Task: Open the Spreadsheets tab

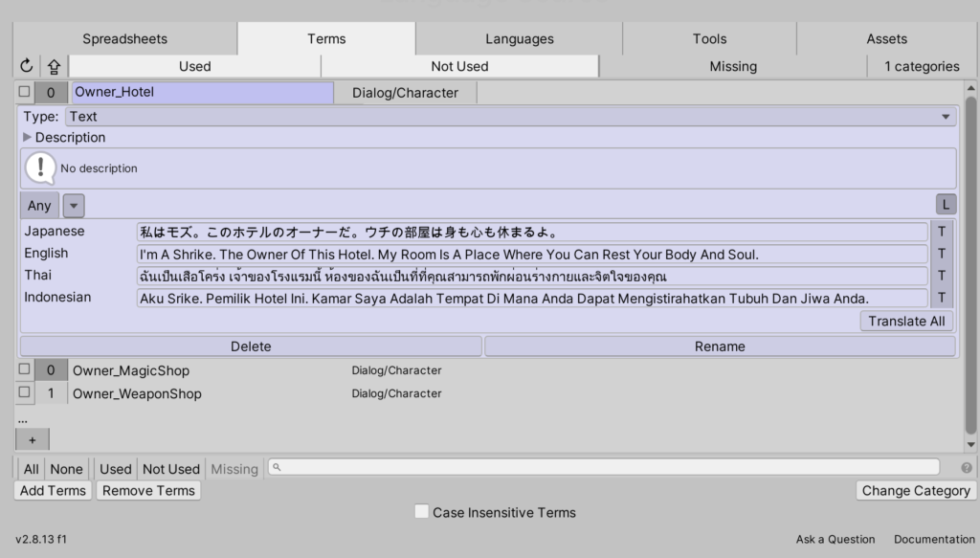Action: click(124, 39)
